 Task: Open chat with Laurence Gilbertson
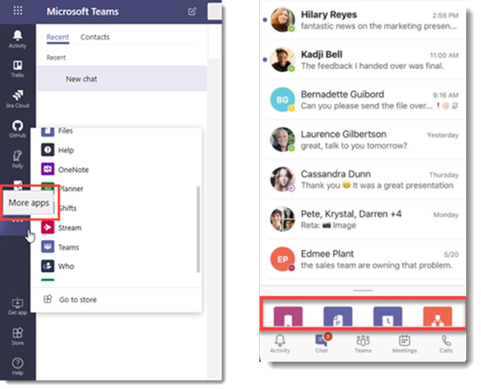pyautogui.click(x=363, y=139)
